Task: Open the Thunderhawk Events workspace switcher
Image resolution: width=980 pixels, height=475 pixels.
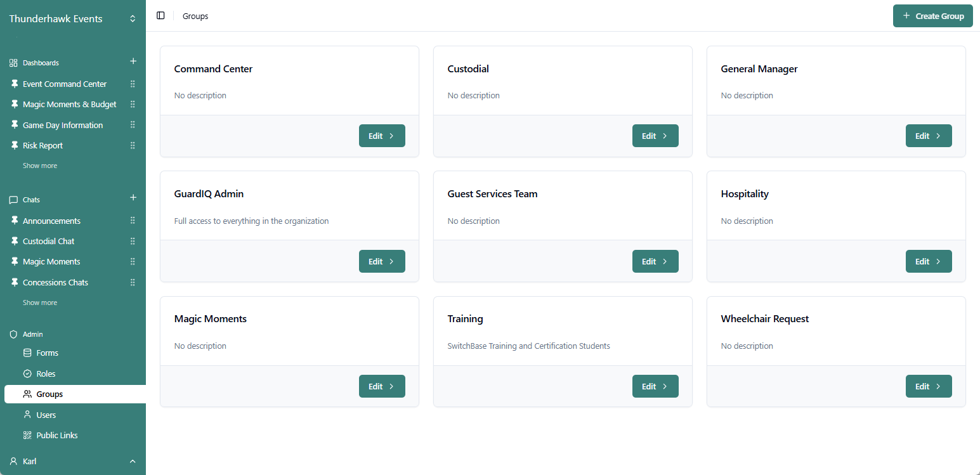Action: click(x=133, y=19)
